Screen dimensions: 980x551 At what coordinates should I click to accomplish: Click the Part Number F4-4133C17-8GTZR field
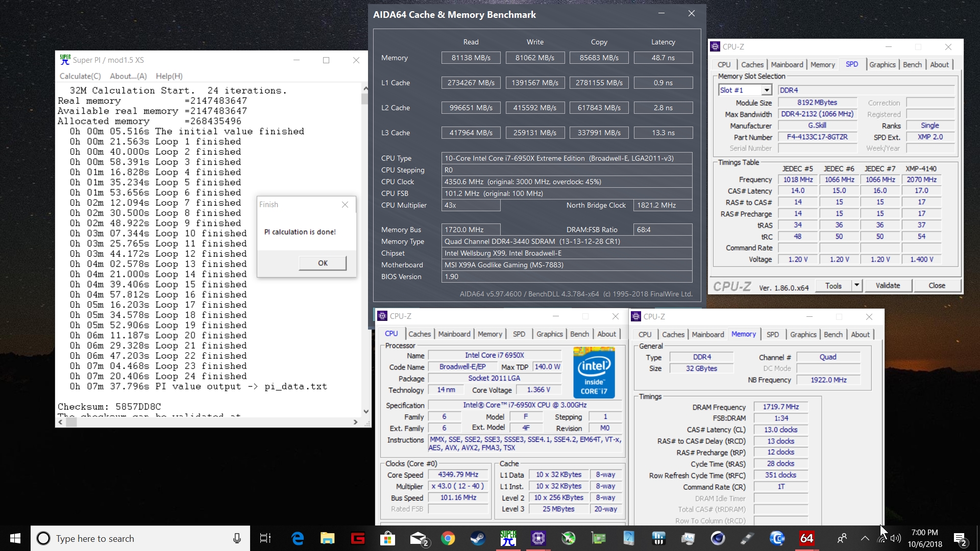pyautogui.click(x=817, y=137)
